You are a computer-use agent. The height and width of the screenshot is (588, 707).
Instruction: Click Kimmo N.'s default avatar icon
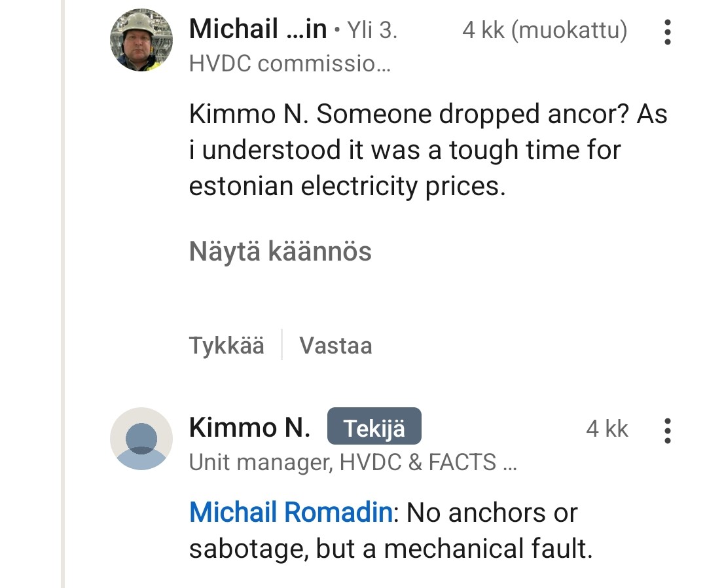[141, 439]
